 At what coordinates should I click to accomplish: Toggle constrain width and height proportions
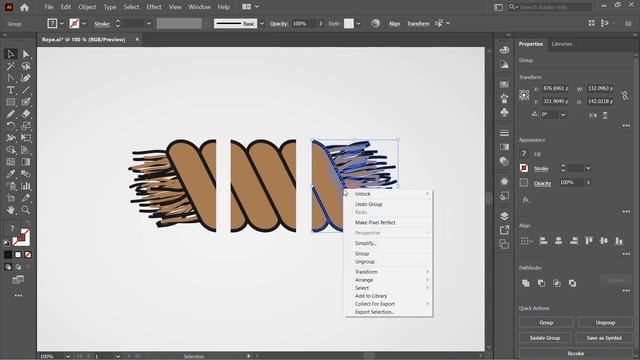click(624, 96)
